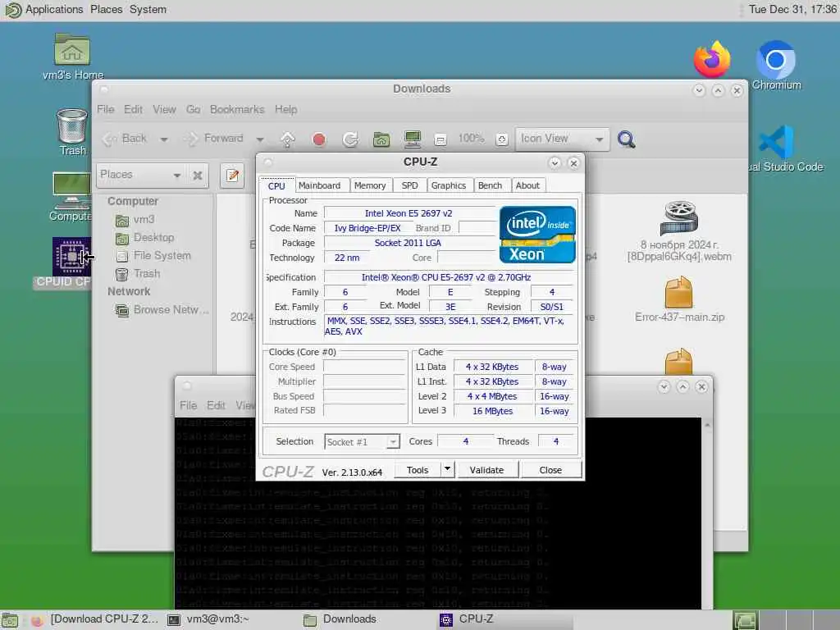The image size is (840, 630).
Task: Open the About tab
Action: 527,185
